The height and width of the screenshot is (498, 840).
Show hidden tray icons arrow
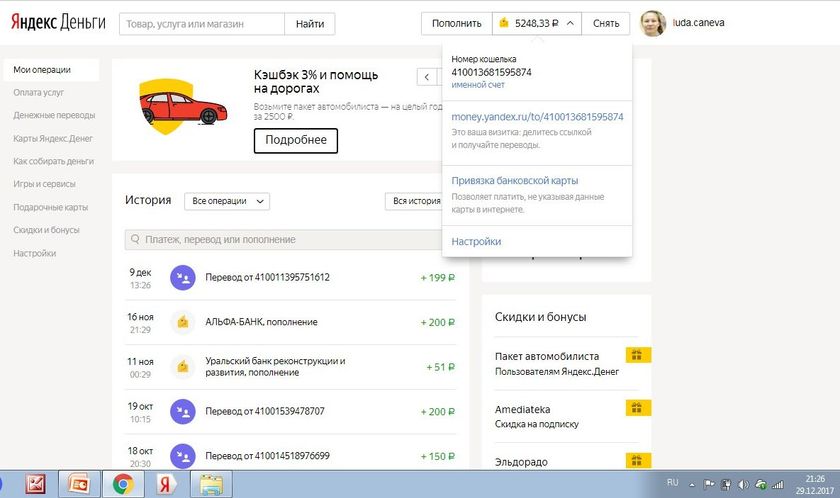pos(692,485)
